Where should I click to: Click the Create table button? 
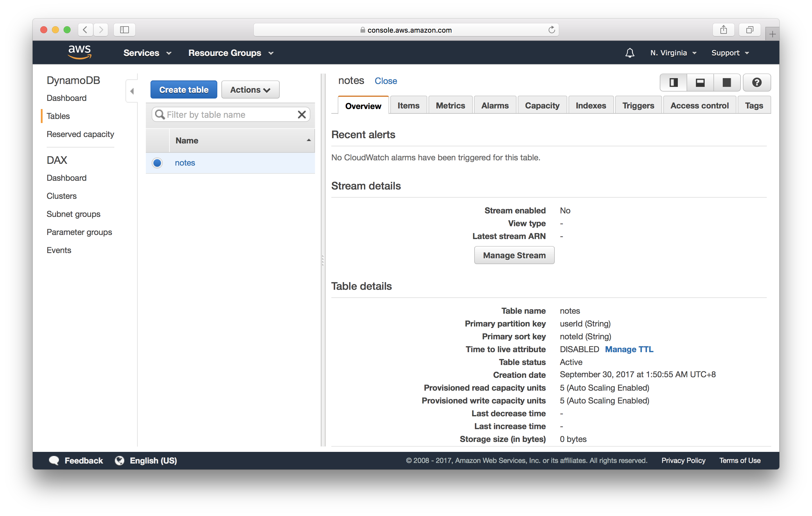point(183,90)
